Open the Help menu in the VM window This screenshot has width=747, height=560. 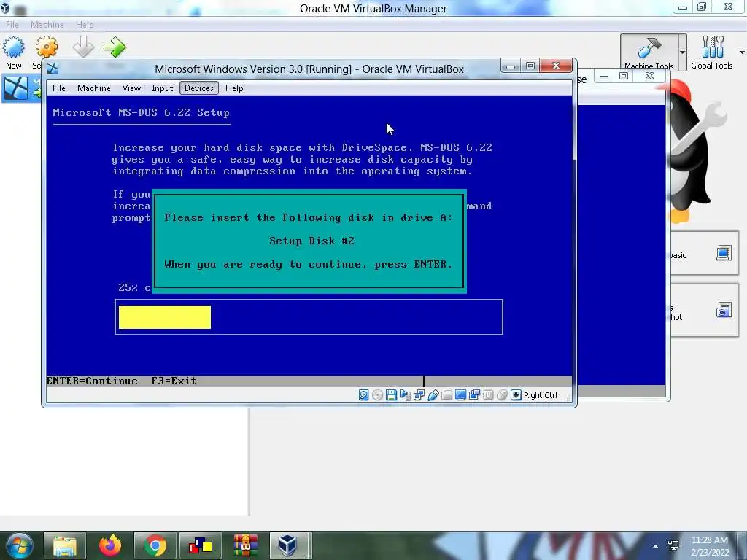[234, 88]
